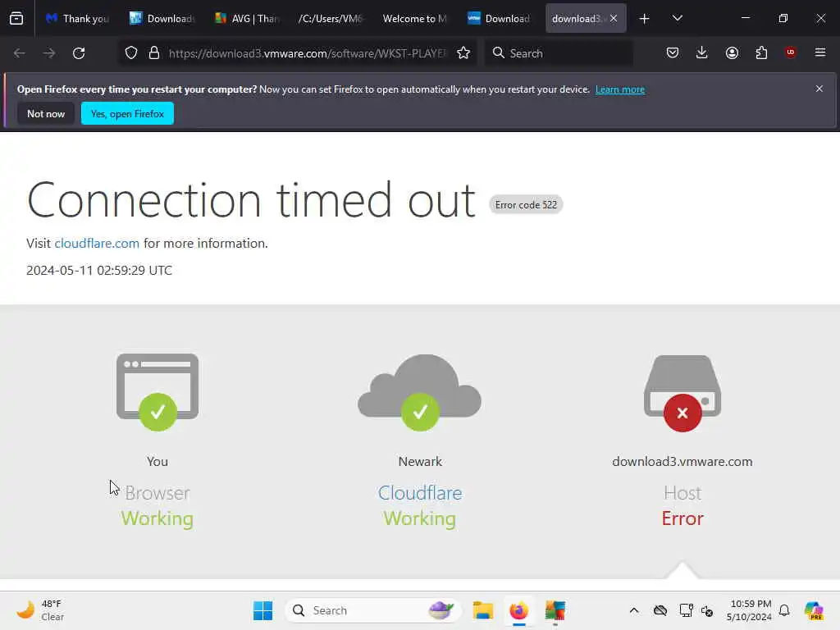The height and width of the screenshot is (630, 840).
Task: Click the Error code 522 badge
Action: [526, 204]
